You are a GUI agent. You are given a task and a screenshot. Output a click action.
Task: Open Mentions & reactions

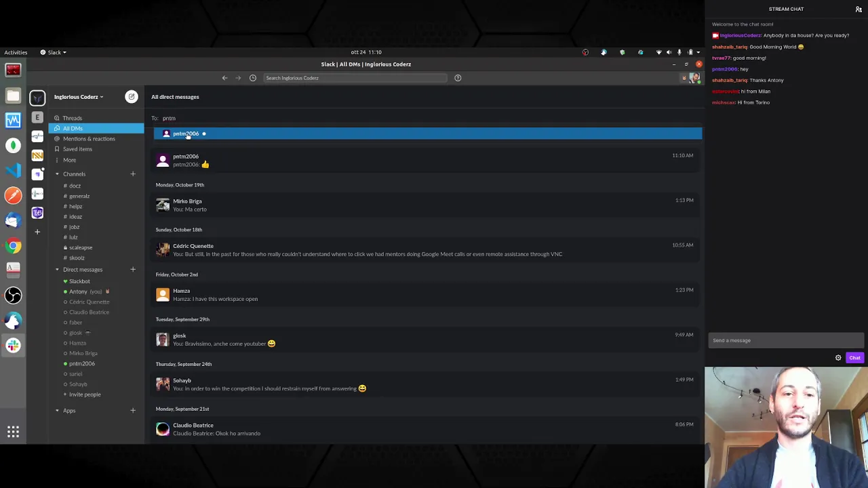click(x=89, y=139)
